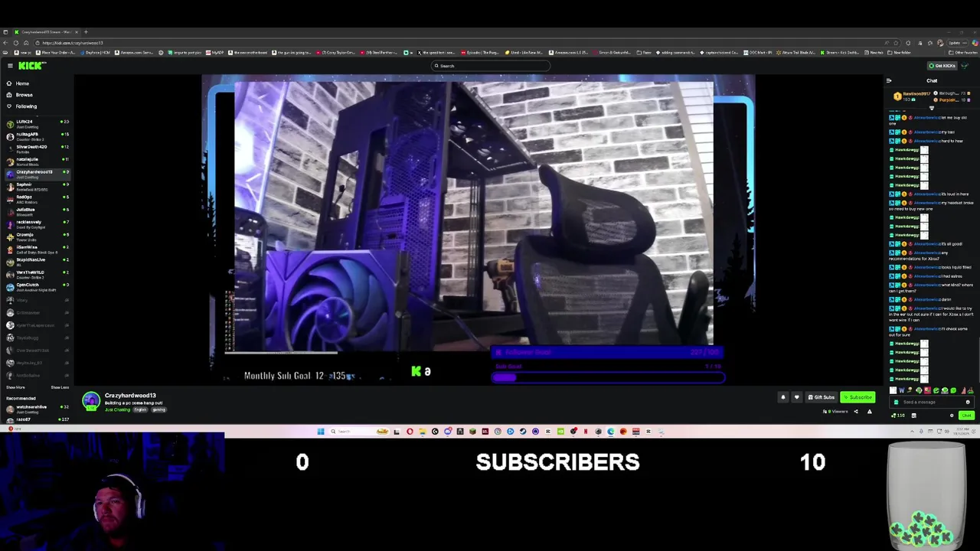The image size is (980, 551).
Task: Click Show More under following list
Action: pyautogui.click(x=15, y=387)
